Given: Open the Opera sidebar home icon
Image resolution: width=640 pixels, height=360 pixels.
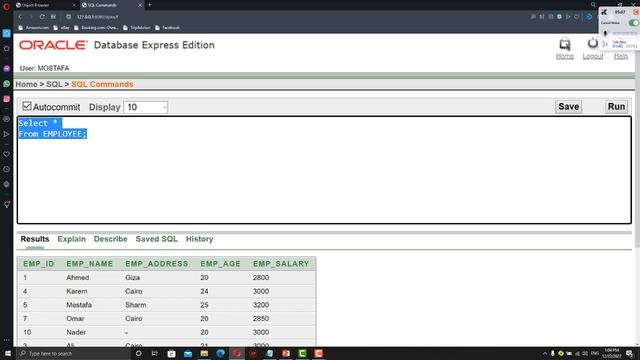Looking at the screenshot, I should [x=7, y=48].
